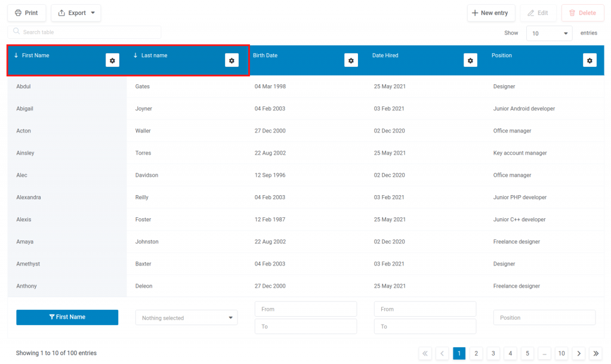Open the Position column settings gear

(590, 60)
